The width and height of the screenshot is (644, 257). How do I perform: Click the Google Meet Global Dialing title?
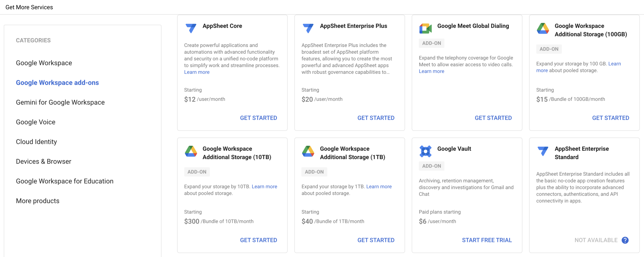pos(473,26)
